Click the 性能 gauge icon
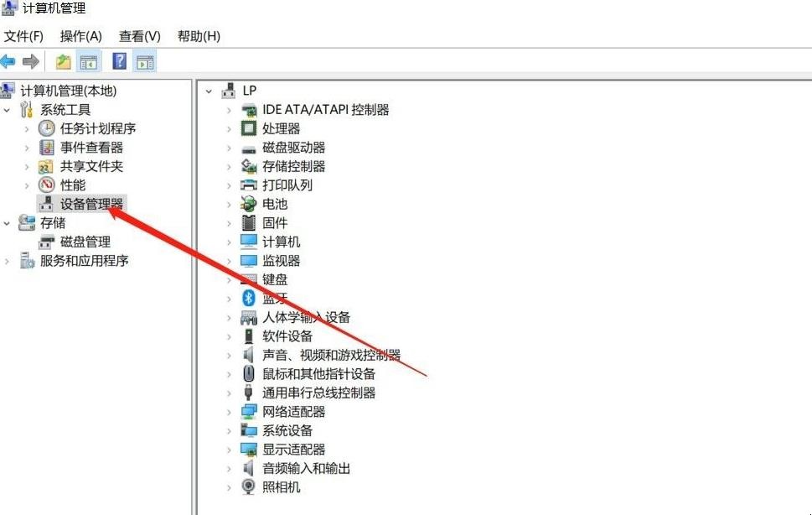Image resolution: width=812 pixels, height=515 pixels. 47,185
